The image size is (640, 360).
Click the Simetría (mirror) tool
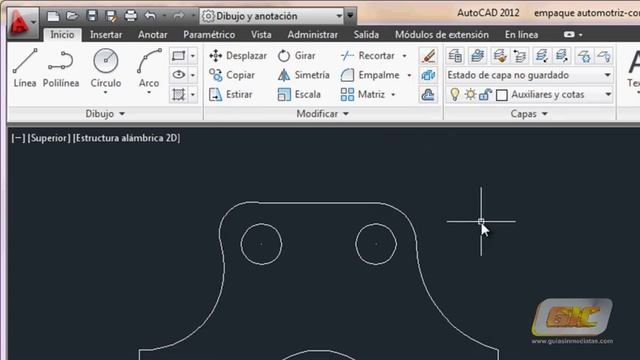pyautogui.click(x=303, y=75)
